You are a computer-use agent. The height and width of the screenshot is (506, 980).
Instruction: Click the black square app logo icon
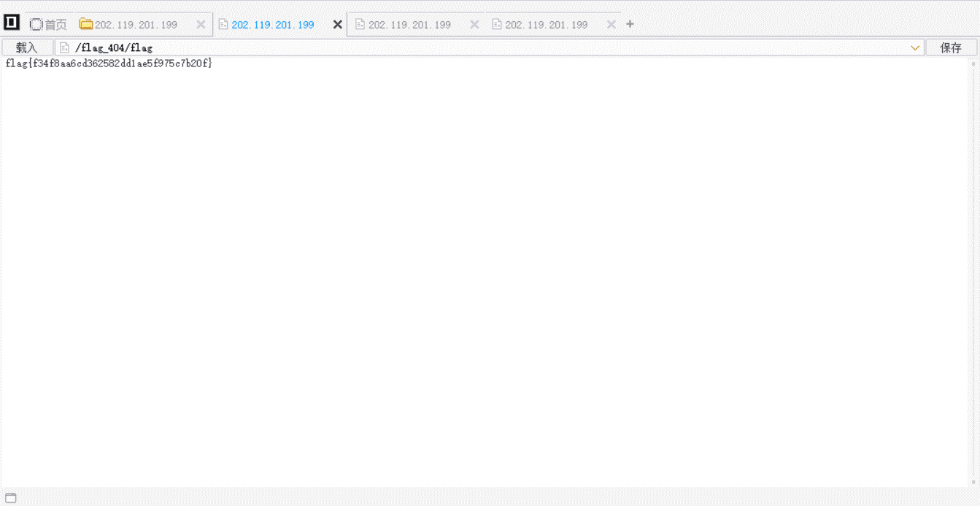pyautogui.click(x=11, y=23)
